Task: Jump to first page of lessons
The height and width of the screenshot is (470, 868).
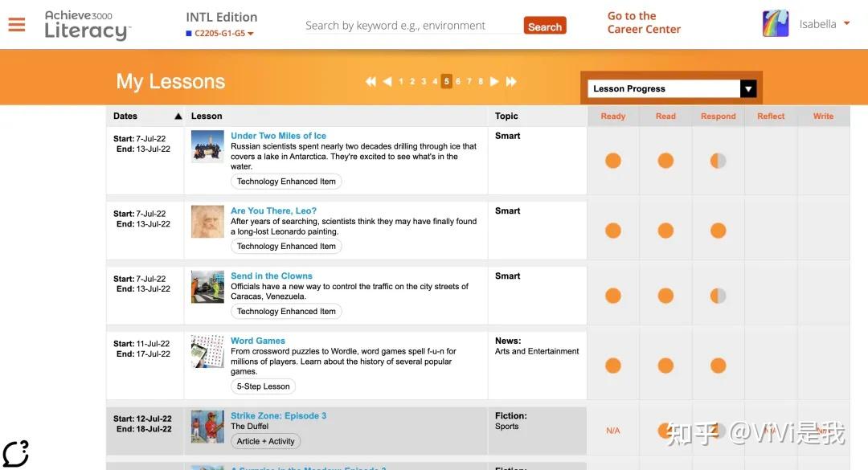Action: tap(371, 81)
